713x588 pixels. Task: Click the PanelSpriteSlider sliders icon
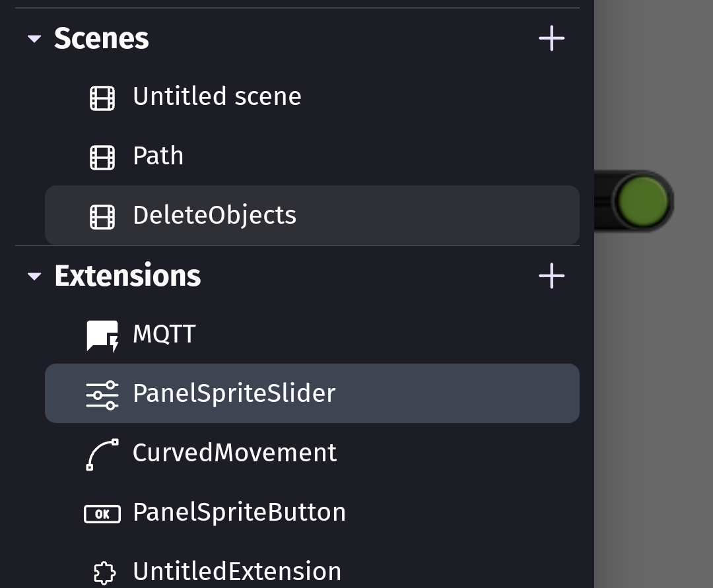(x=103, y=395)
